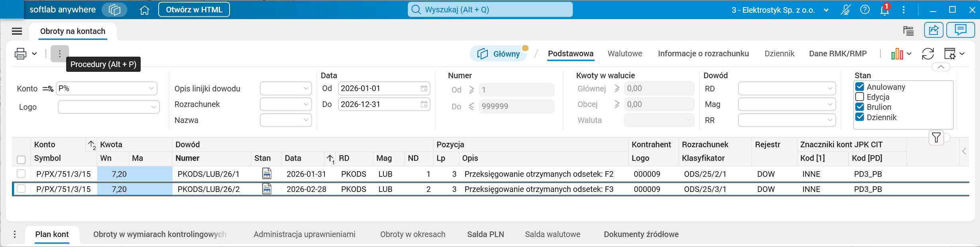Focus the Wyszukaj search field
This screenshot has height=247, width=980.
coord(490,10)
